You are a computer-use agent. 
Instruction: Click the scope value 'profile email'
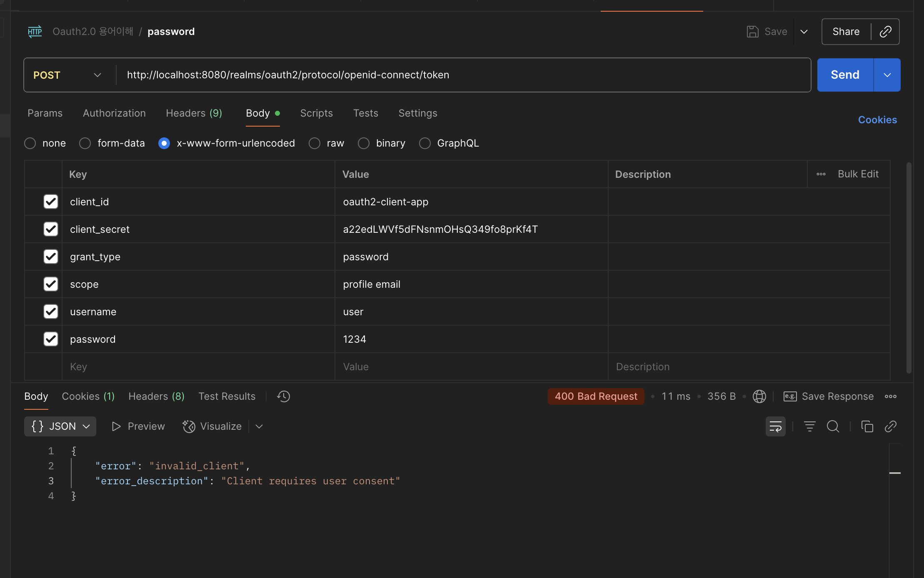coord(372,284)
